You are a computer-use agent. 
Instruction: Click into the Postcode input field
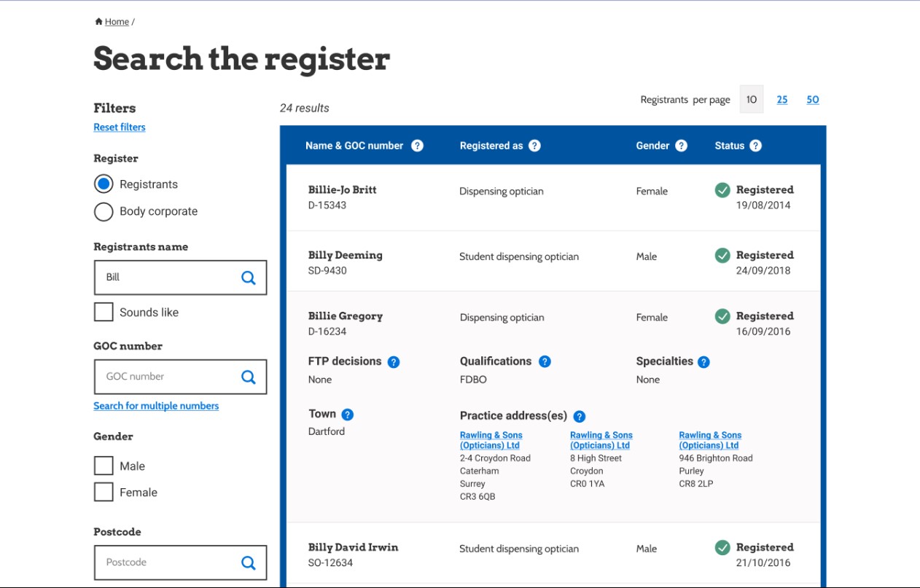pyautogui.click(x=168, y=562)
